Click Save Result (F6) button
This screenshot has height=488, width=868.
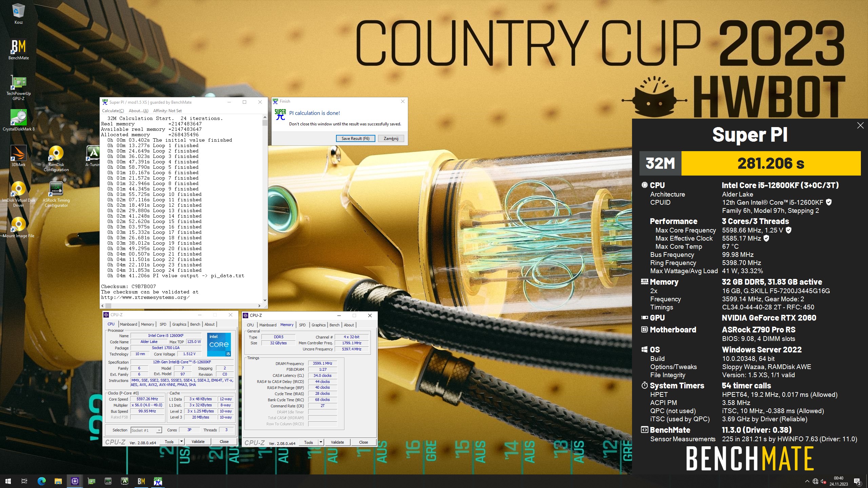coord(355,138)
